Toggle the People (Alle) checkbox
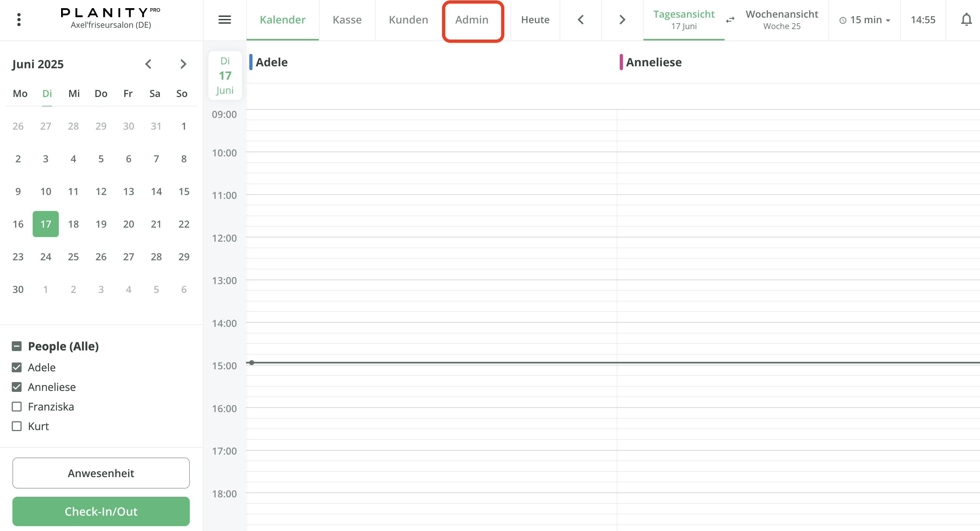 pyautogui.click(x=17, y=346)
